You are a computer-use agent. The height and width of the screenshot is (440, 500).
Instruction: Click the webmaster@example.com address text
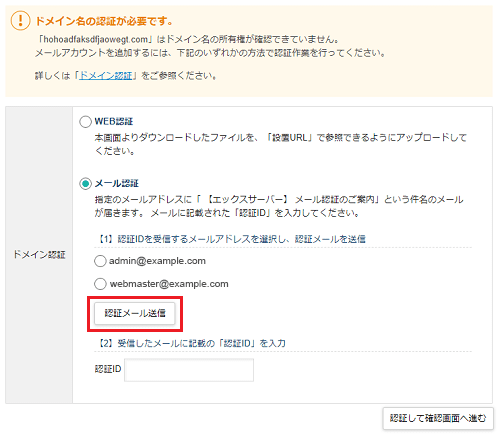click(169, 284)
